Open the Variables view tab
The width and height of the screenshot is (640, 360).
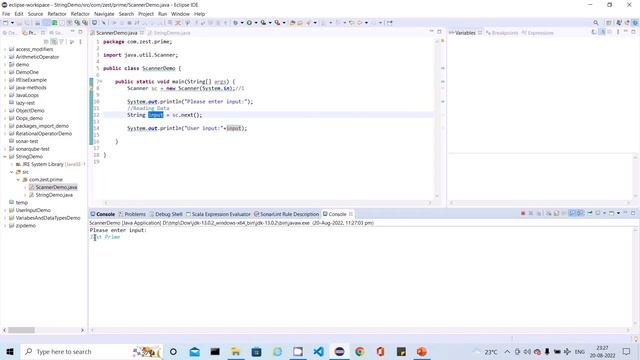pyautogui.click(x=465, y=33)
